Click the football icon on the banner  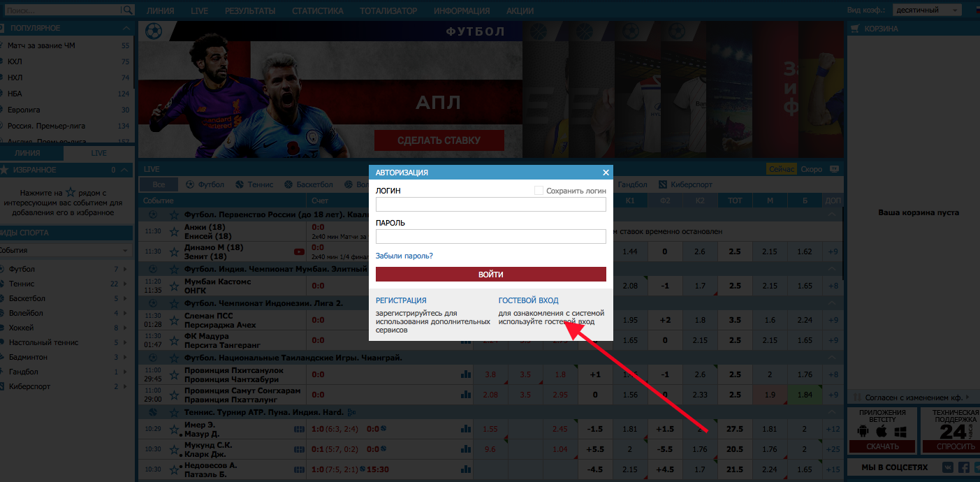coord(154,31)
